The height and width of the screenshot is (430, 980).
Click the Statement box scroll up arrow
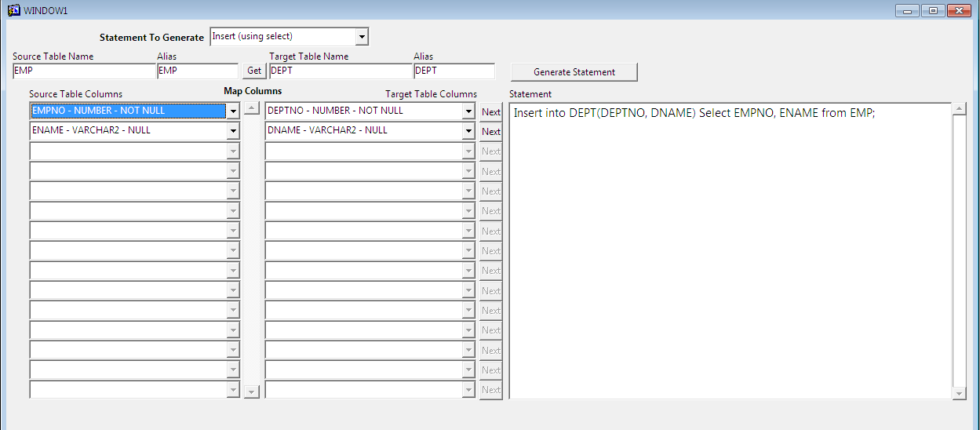click(959, 109)
